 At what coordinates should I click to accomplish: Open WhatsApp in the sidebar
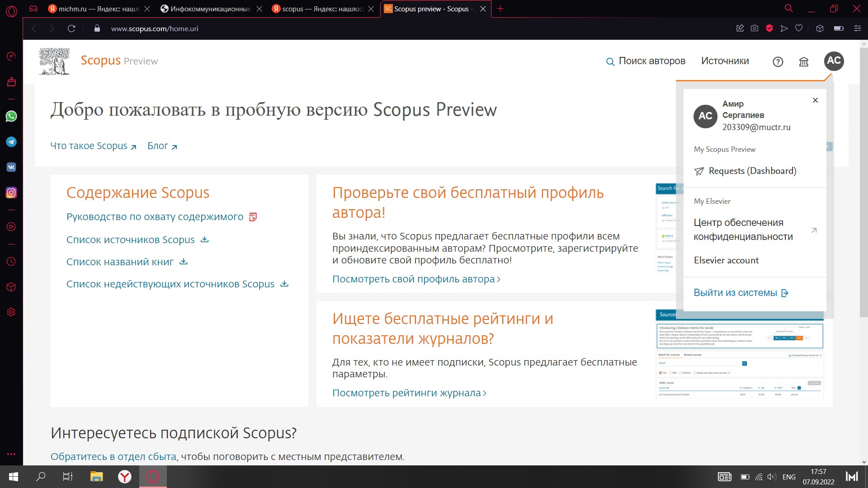pyautogui.click(x=11, y=116)
